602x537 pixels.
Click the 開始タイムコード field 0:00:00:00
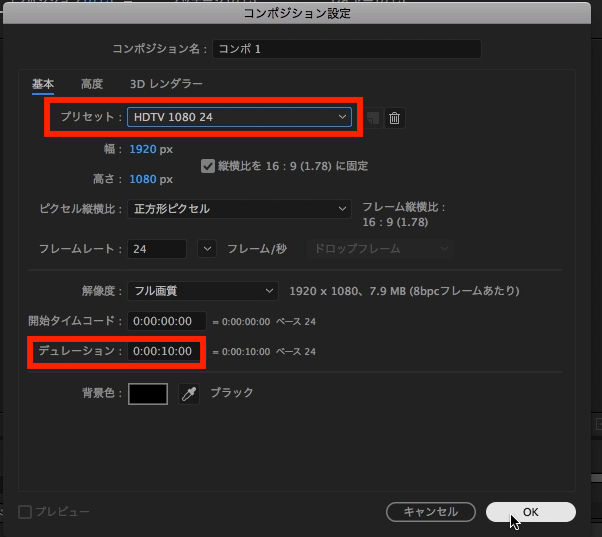coord(167,321)
